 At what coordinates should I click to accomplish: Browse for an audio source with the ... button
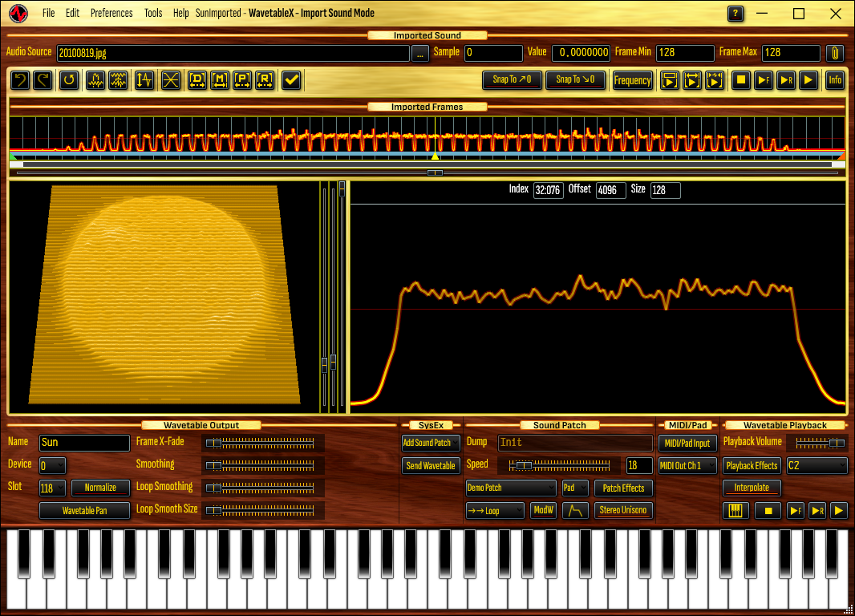419,54
